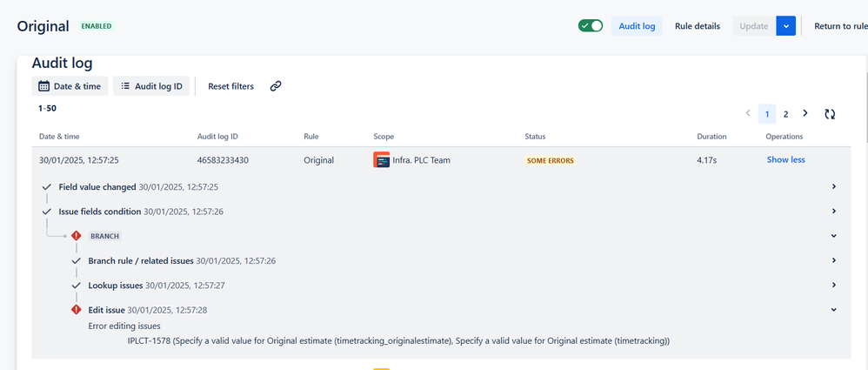
Task: Open the Audit log tab
Action: pos(637,26)
